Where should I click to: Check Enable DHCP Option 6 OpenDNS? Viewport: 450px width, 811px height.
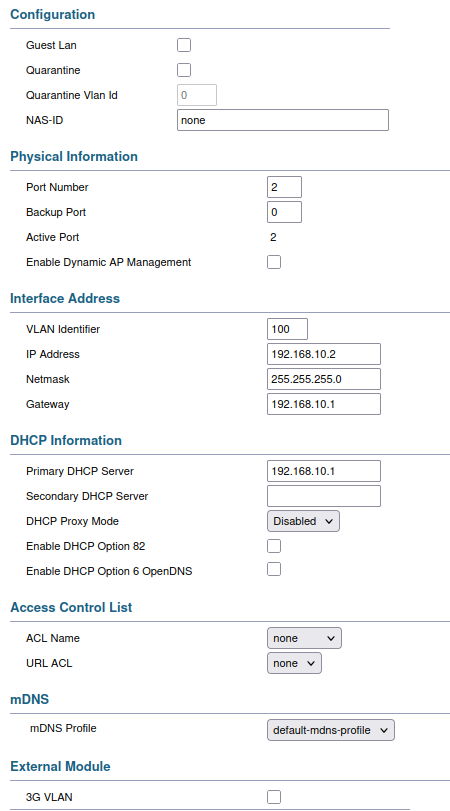click(274, 569)
